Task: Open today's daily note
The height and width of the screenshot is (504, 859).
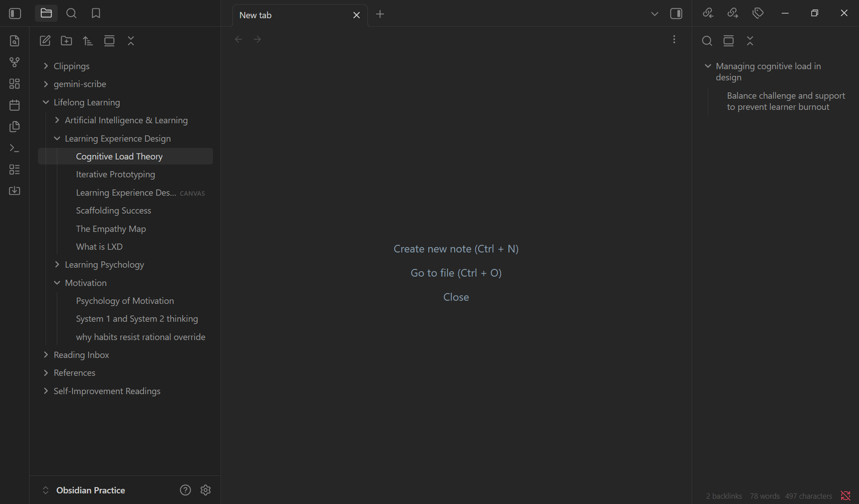Action: [x=15, y=105]
